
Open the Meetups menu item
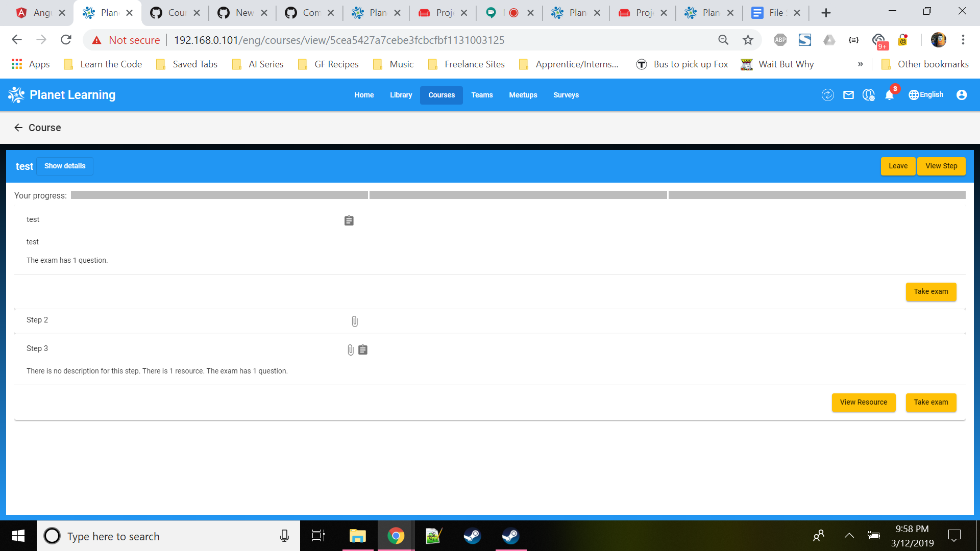pos(523,95)
